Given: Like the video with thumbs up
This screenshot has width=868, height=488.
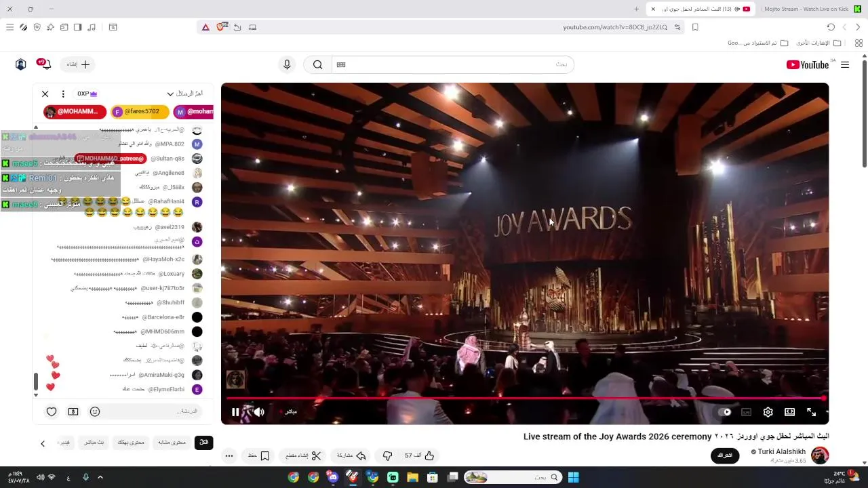Looking at the screenshot, I should [419, 455].
